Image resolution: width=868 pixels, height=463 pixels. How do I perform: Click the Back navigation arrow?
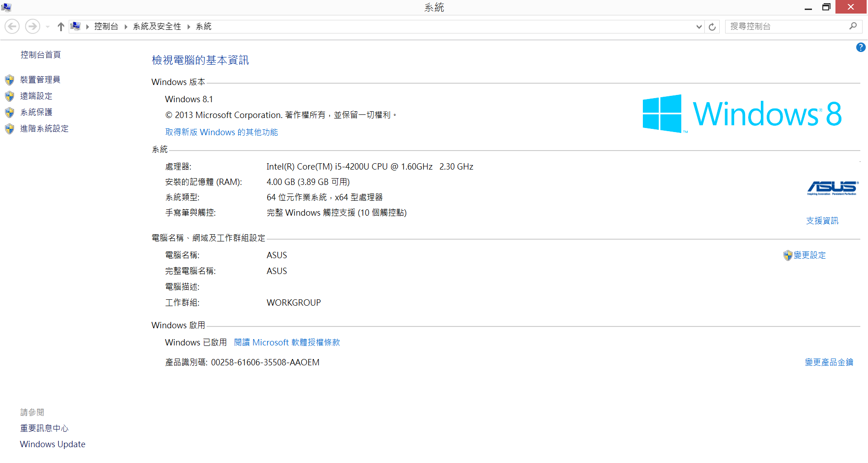tap(12, 27)
